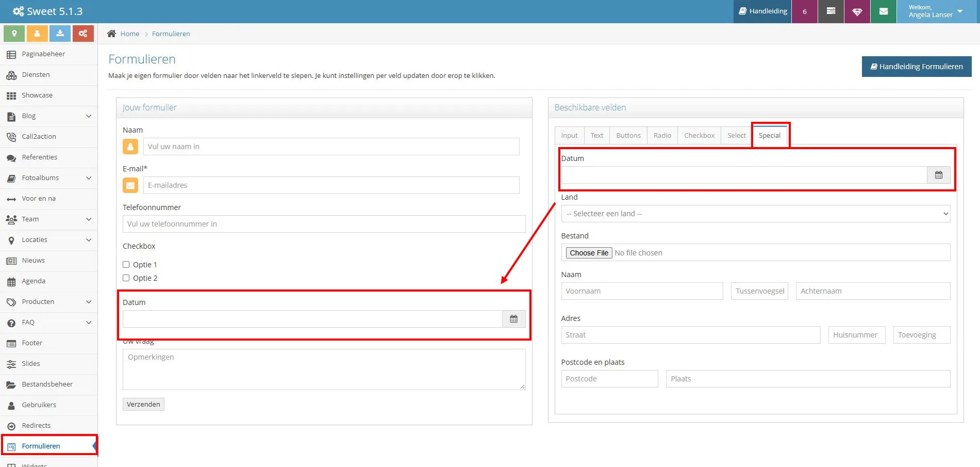
Task: Open the Angela Lanser user menu
Action: [x=936, y=11]
